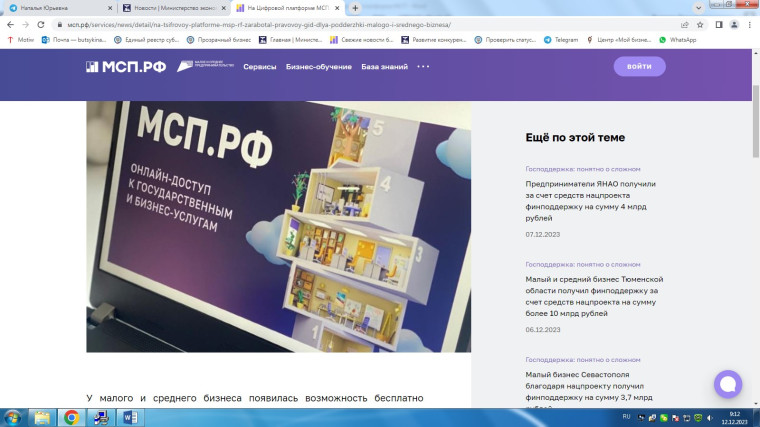Bookmark this page with the star icon
Viewport: 760px width, 427px height.
[700, 25]
